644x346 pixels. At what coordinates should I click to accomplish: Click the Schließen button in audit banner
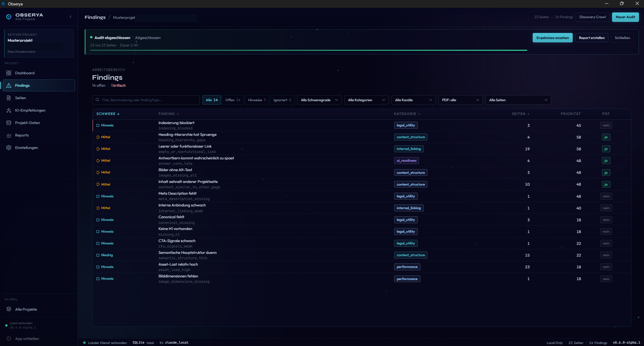pyautogui.click(x=622, y=38)
